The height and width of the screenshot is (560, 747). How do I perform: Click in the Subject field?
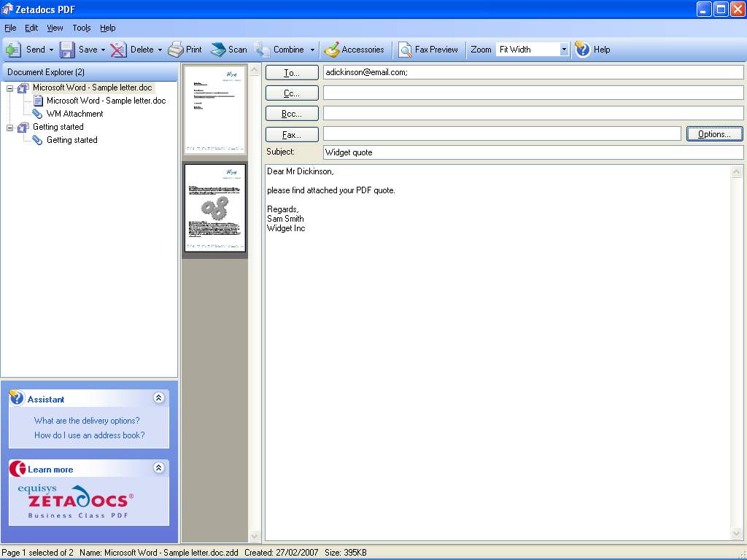pyautogui.click(x=533, y=152)
